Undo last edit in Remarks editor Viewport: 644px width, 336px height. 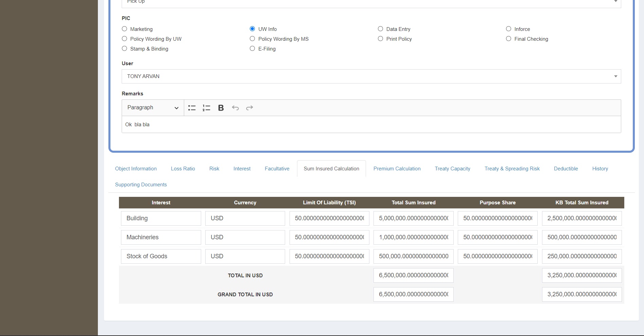[x=235, y=108]
